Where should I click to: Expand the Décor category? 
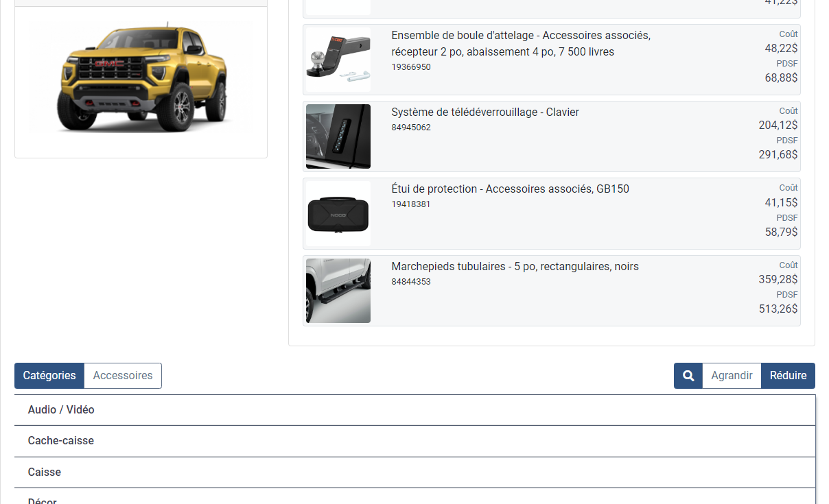(x=414, y=496)
